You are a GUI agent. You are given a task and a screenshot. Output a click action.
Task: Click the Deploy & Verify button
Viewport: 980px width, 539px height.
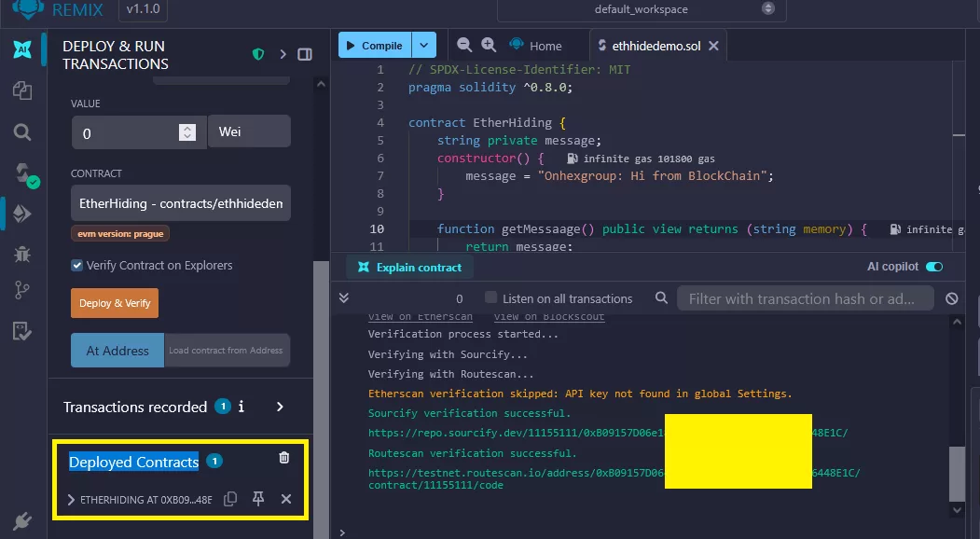[x=115, y=303]
